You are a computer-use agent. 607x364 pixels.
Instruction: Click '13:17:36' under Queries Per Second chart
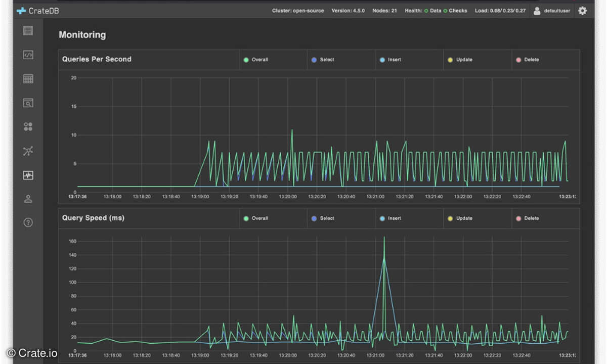[77, 197]
